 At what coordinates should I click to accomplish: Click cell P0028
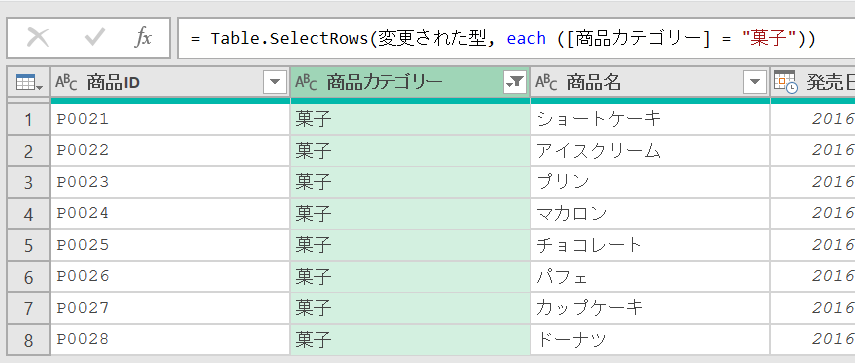tap(170, 341)
